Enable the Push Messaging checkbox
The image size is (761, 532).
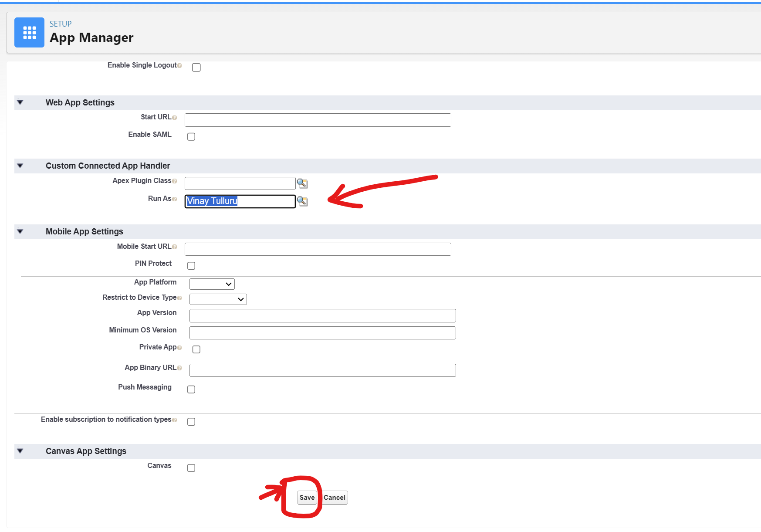(191, 390)
